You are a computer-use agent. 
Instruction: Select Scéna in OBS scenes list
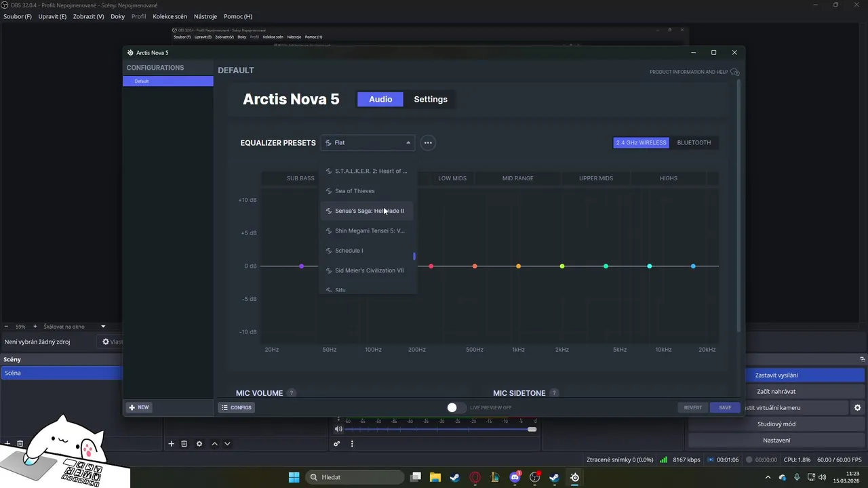coord(62,373)
